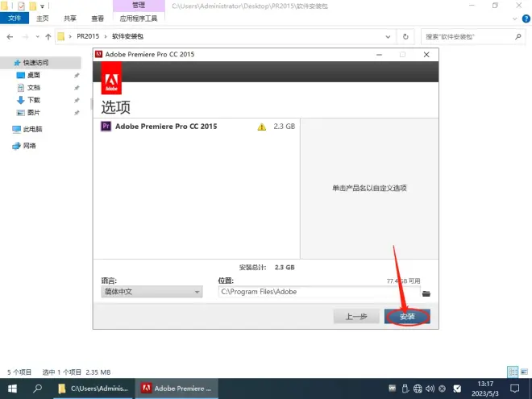Select 此电脑 in the navigation pane
The width and height of the screenshot is (532, 399).
32,129
